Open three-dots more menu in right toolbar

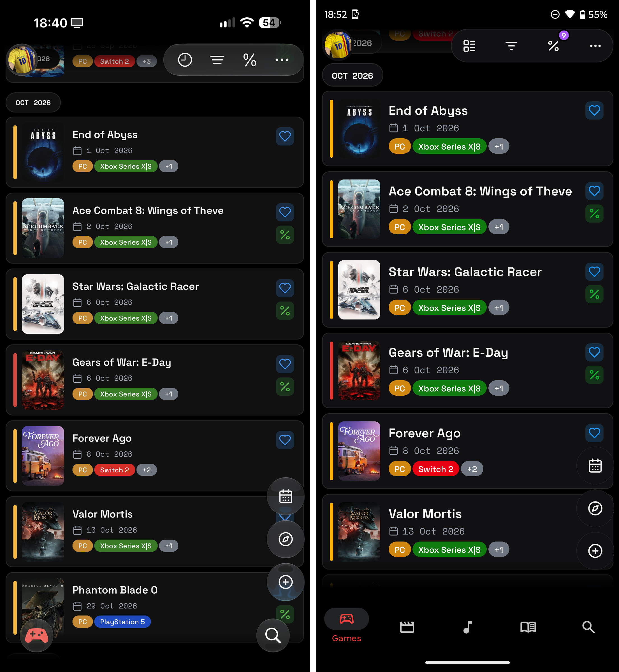[595, 46]
